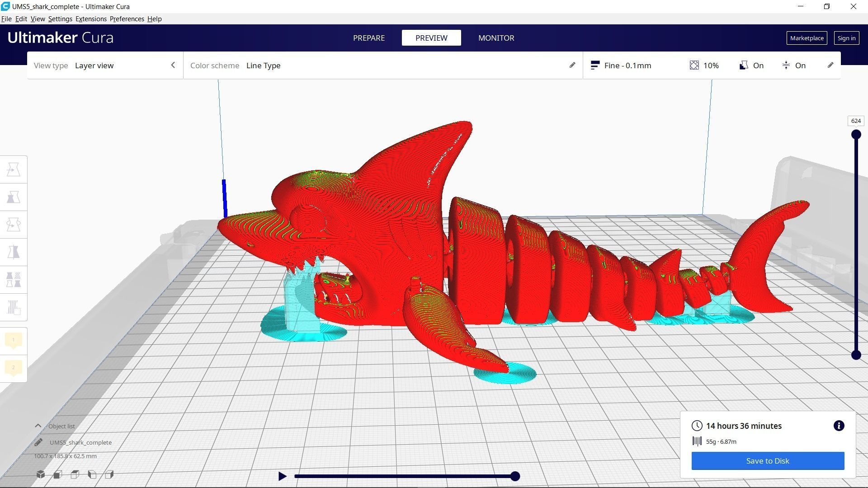Image resolution: width=868 pixels, height=488 pixels.
Task: Click the path slider handle
Action: coord(515,476)
